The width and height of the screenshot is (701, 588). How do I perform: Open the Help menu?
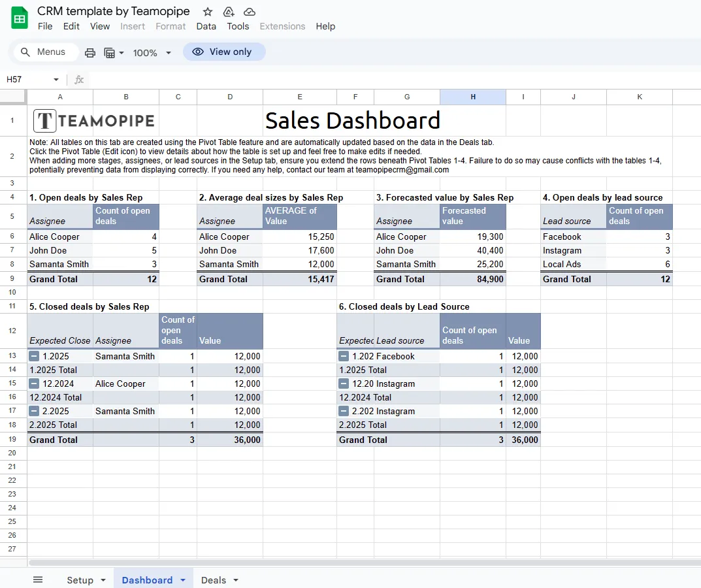coord(325,26)
